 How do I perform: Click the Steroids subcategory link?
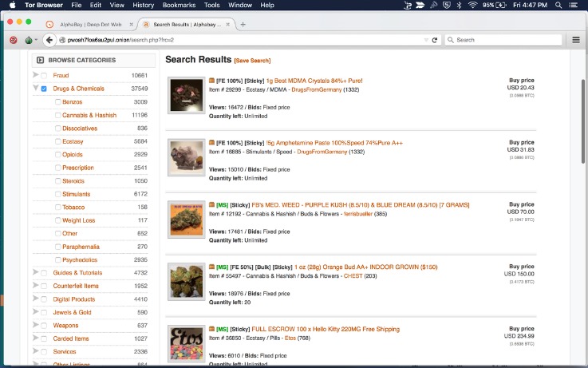point(73,181)
